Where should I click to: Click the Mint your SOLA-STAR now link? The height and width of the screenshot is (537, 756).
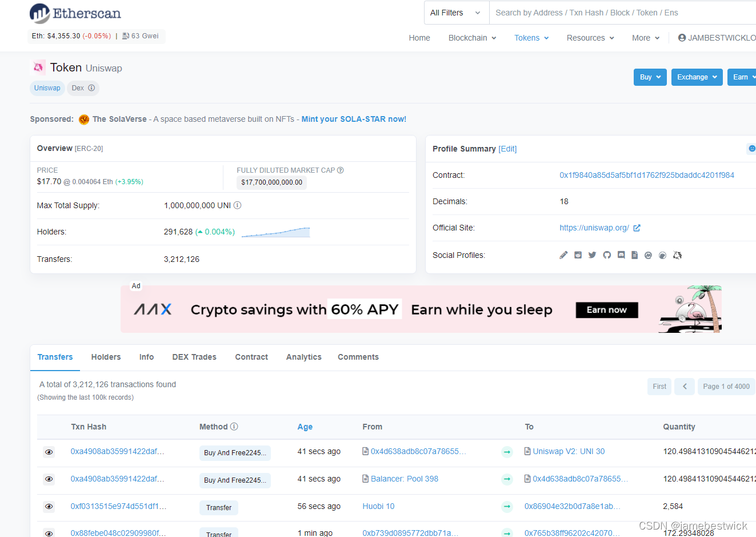354,119
